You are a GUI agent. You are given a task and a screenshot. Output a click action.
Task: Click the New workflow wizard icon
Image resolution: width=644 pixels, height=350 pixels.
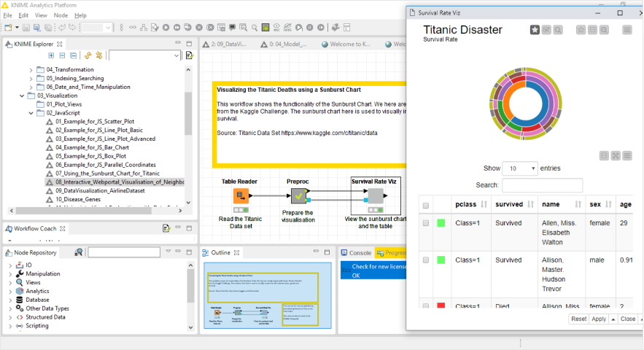(x=8, y=28)
